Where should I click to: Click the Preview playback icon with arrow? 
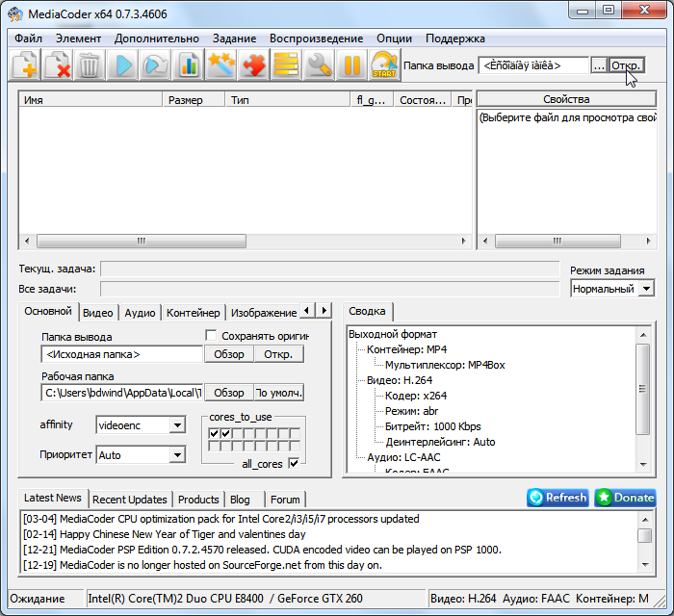point(156,65)
